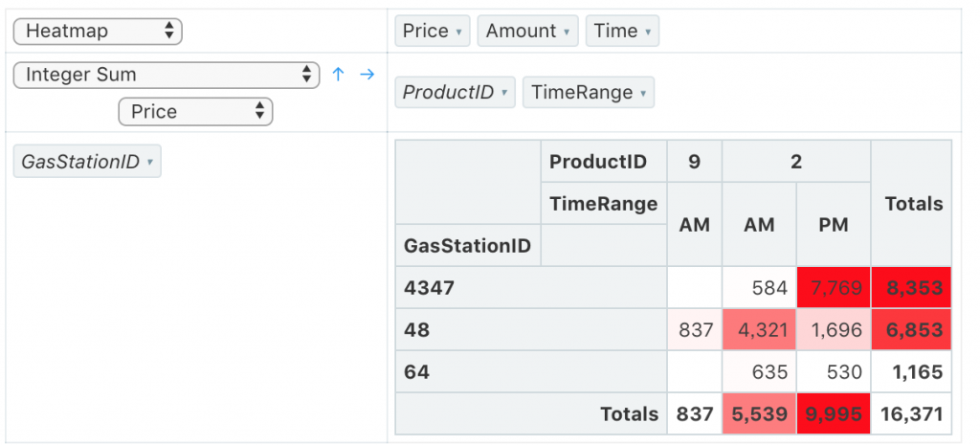Open the Heatmap renderer dropdown
Image resolution: width=980 pixels, height=445 pixels.
click(x=98, y=31)
